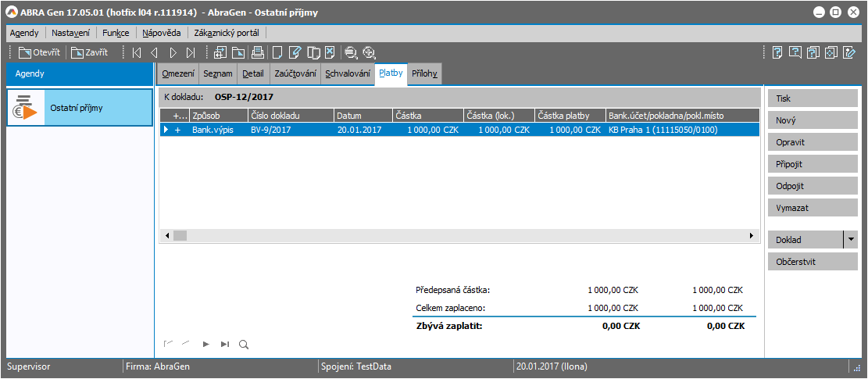
Task: Jump to the first record arrow
Action: [x=137, y=53]
